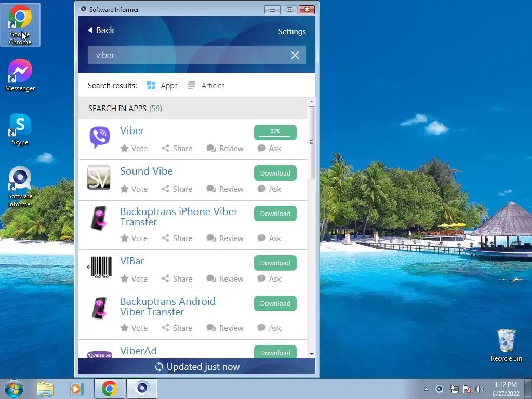This screenshot has height=399, width=532.
Task: Ask about Backuptrans iPhone Viber Transfer
Action: [x=270, y=238]
